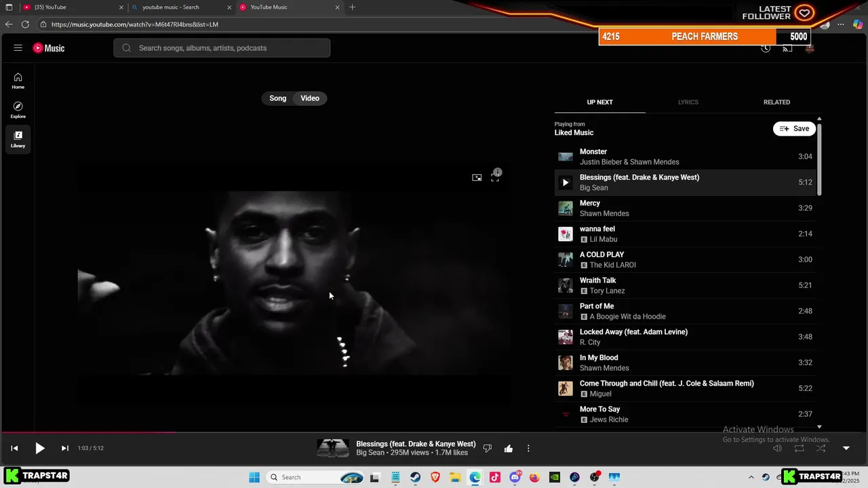The image size is (868, 488).
Task: Switch to Song mode
Action: pyautogui.click(x=278, y=98)
